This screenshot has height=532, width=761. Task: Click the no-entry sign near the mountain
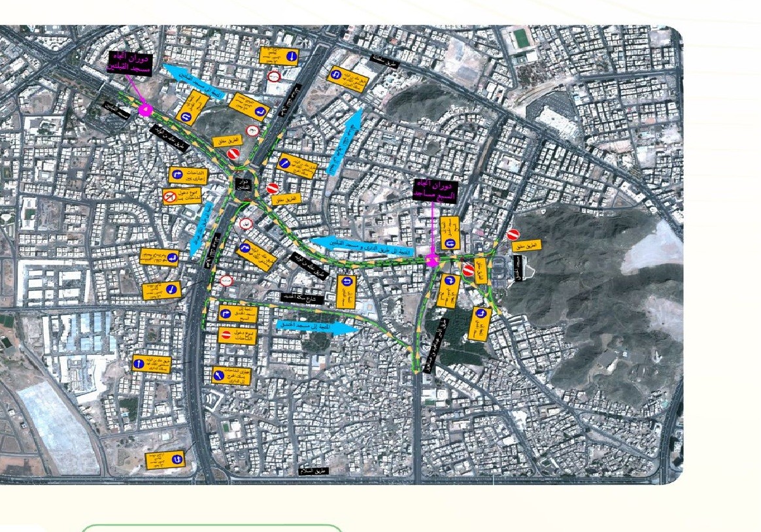pyautogui.click(x=513, y=235)
